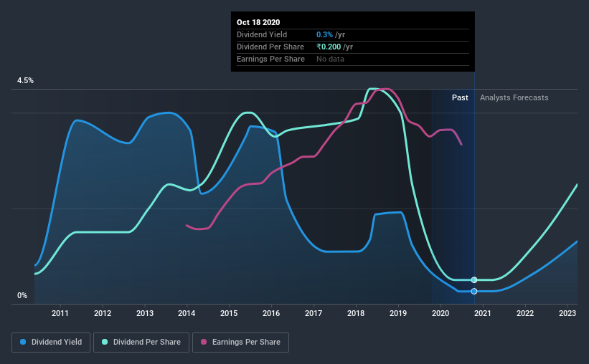Click the '0.3%' dividend yield value
Viewport: 589px width, 364px height.
coord(324,34)
